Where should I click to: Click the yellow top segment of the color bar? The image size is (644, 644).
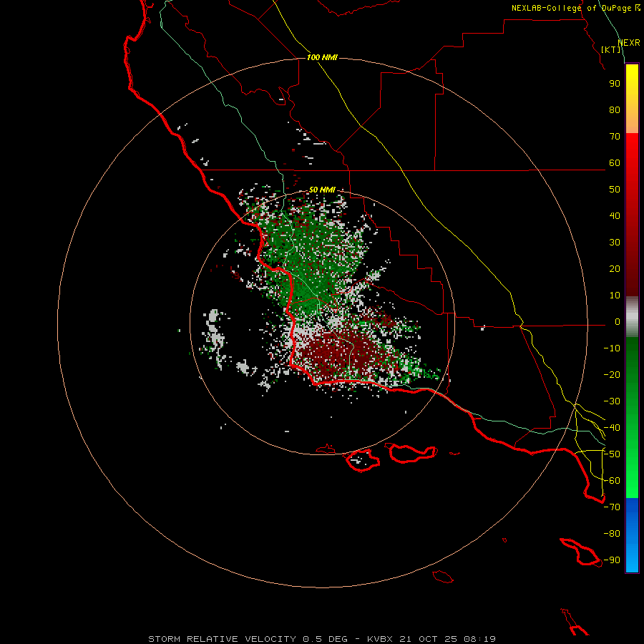coord(632,99)
